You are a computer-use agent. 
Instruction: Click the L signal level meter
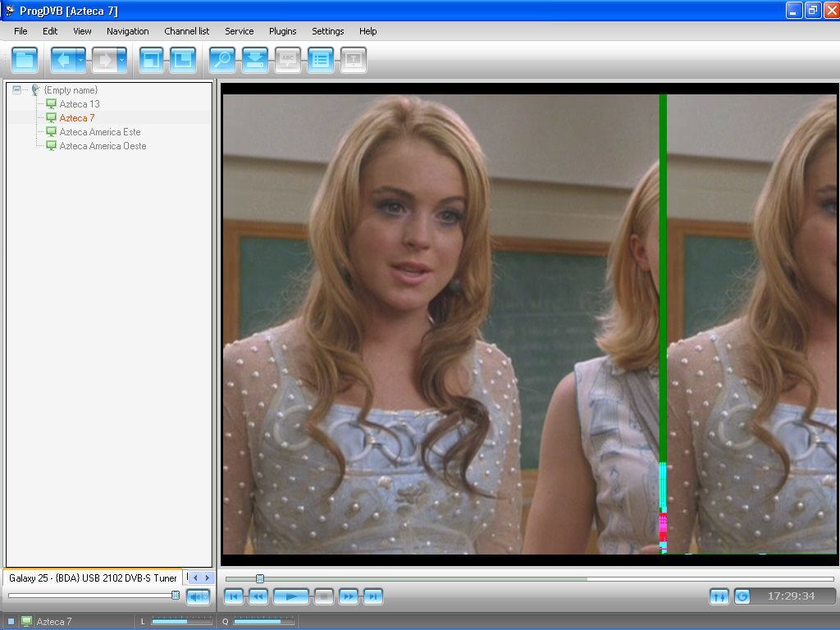pyautogui.click(x=181, y=622)
